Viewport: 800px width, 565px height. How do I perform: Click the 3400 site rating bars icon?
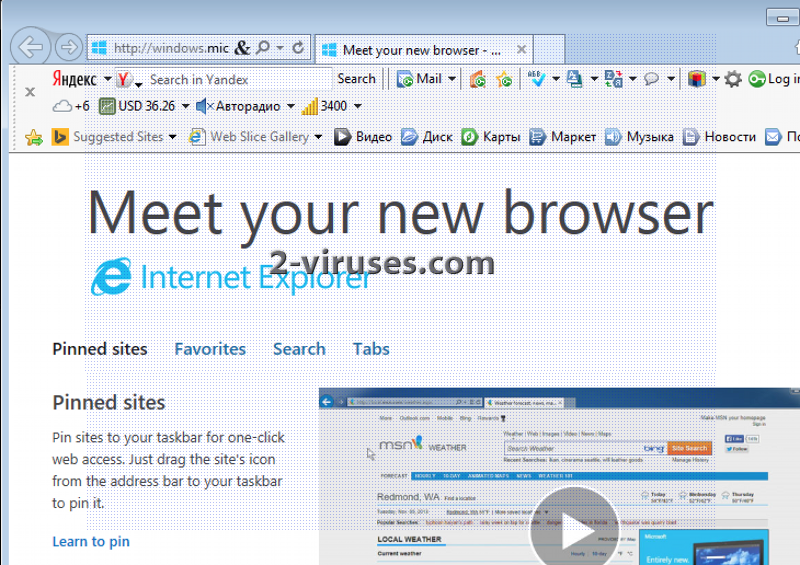pyautogui.click(x=310, y=106)
